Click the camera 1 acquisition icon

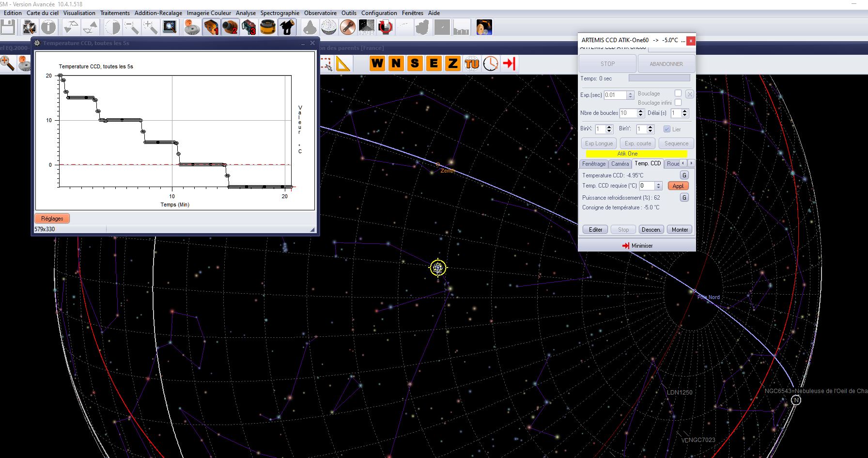point(211,27)
